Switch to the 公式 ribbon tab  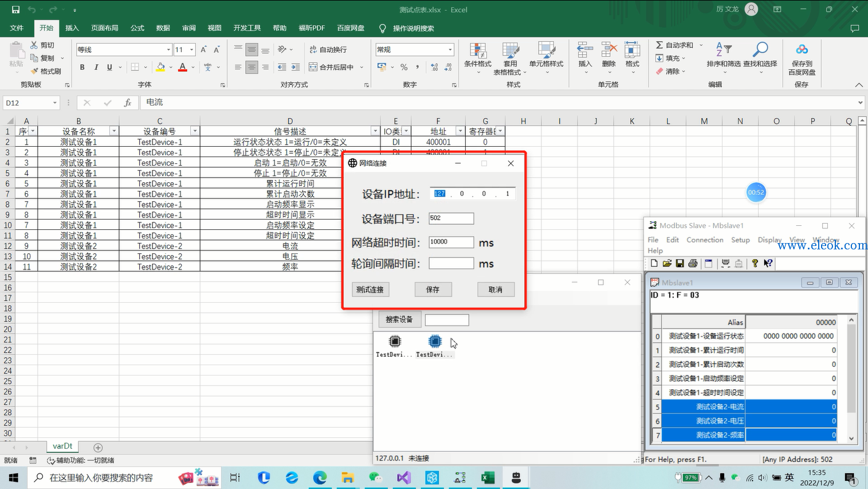click(x=138, y=28)
